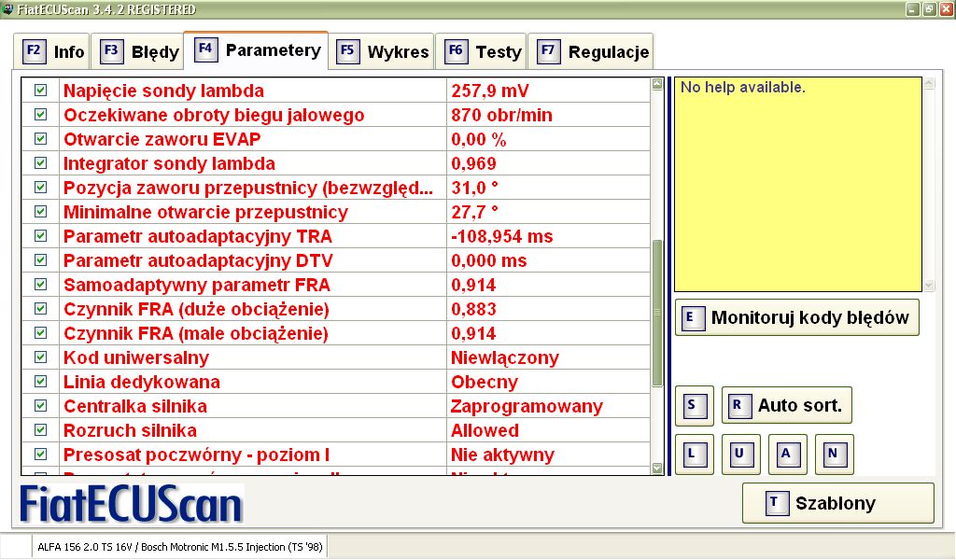Click the FiatECUScan title bar icon

pyautogui.click(x=7, y=9)
